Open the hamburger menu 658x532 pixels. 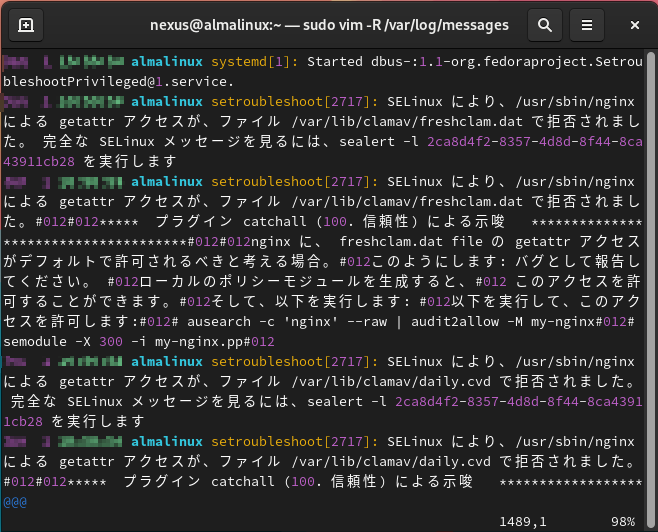click(x=588, y=25)
